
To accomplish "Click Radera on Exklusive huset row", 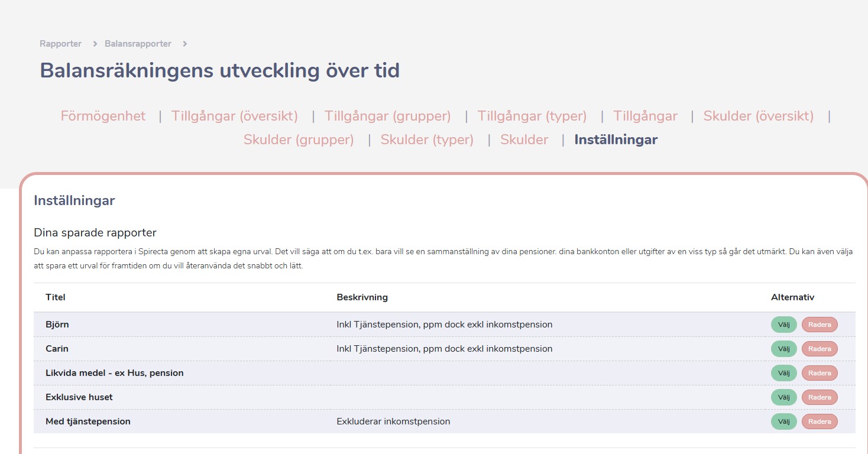I will (820, 397).
